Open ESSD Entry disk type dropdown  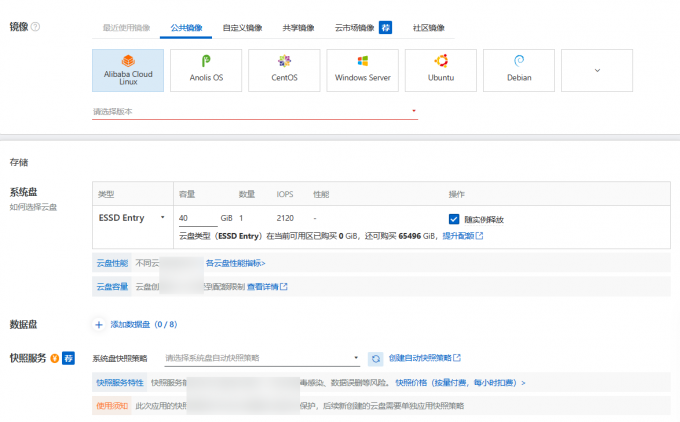point(131,218)
